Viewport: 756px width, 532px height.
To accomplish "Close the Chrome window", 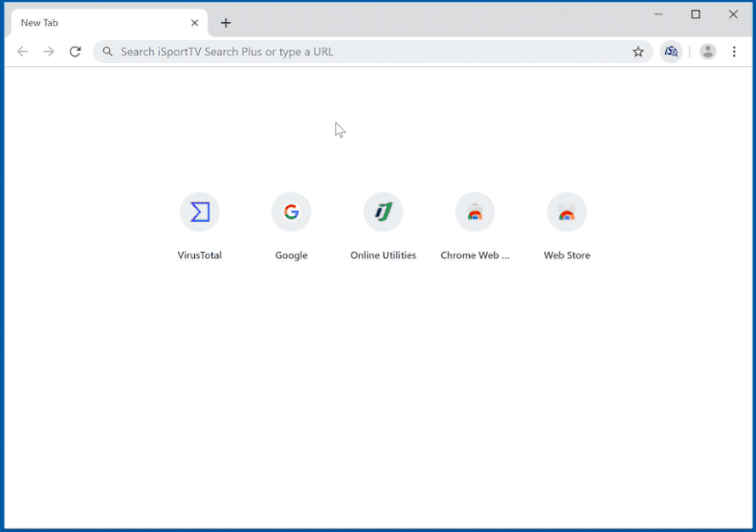I will click(x=733, y=14).
